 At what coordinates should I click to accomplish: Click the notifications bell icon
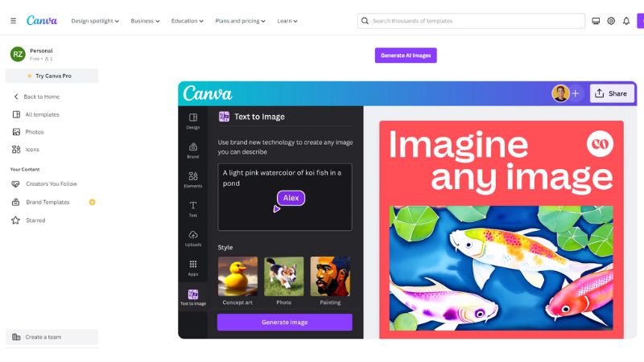626,21
